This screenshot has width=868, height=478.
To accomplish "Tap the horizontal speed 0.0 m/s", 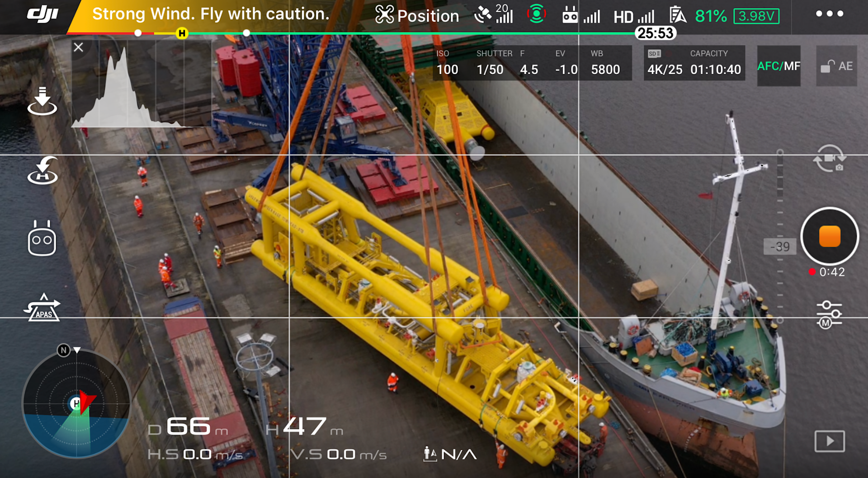I will [195, 455].
